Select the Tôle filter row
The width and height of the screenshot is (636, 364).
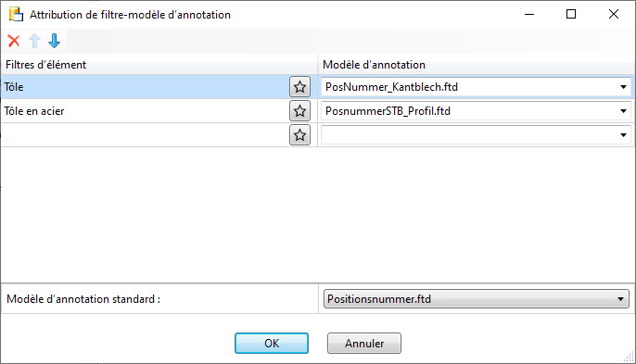point(145,87)
